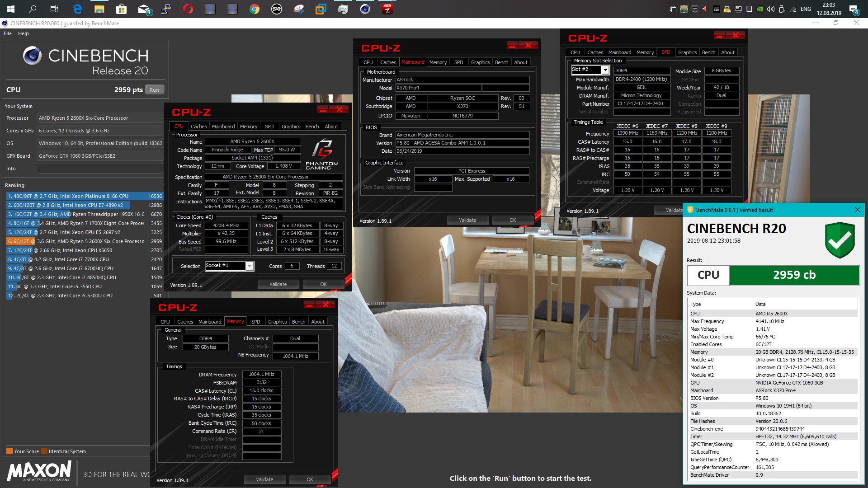Select ranking row AMD Ryzen 5 2600X score 2959

(84, 241)
